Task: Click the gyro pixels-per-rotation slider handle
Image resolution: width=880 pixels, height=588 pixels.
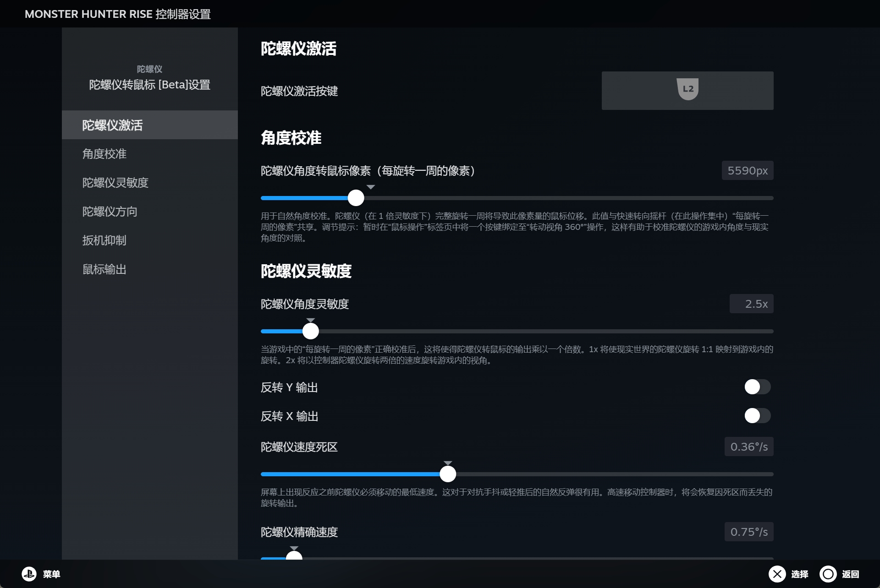Action: pyautogui.click(x=356, y=198)
